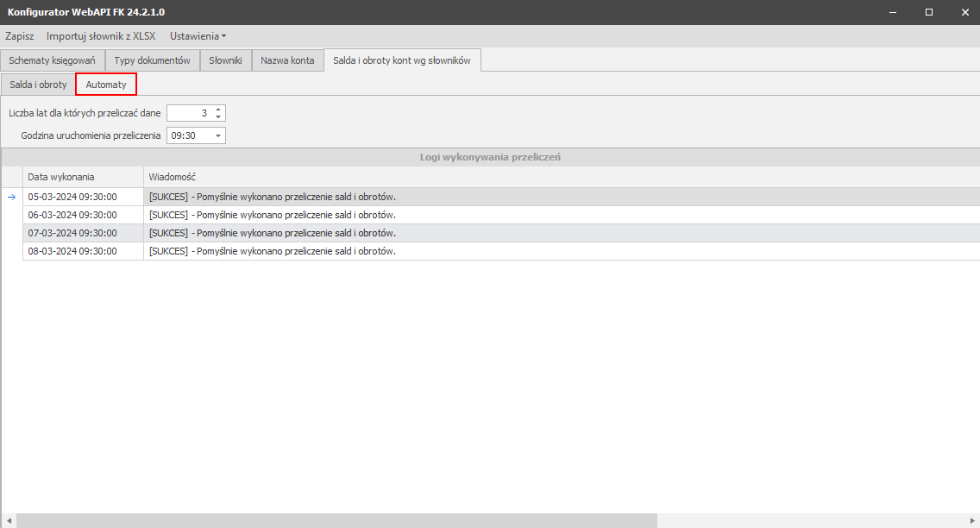The height and width of the screenshot is (528, 980).
Task: Switch to Schematy księgowań tab
Action: point(52,60)
